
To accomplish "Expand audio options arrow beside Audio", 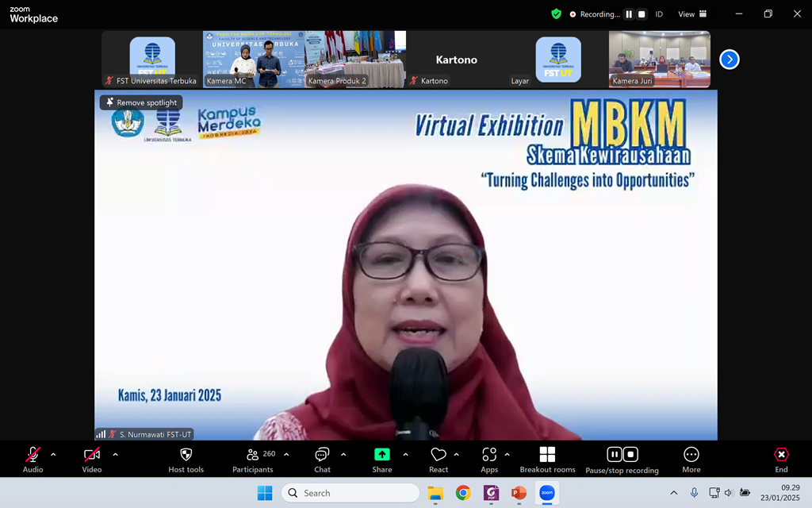I will 53,455.
